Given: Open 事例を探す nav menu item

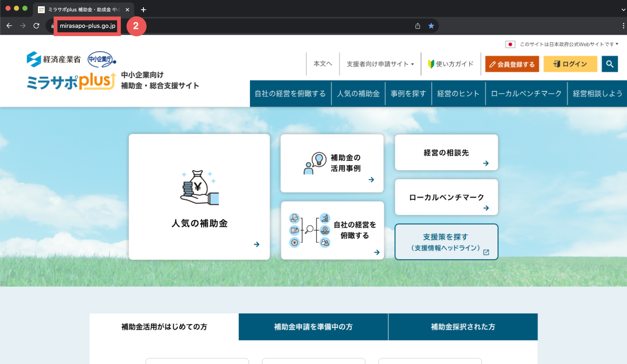Looking at the screenshot, I should click(x=408, y=94).
